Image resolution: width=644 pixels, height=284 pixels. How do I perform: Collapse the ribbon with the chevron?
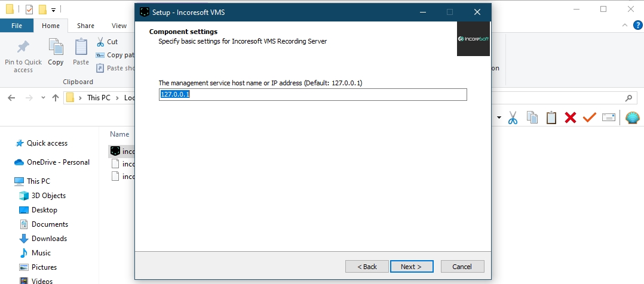tap(625, 25)
